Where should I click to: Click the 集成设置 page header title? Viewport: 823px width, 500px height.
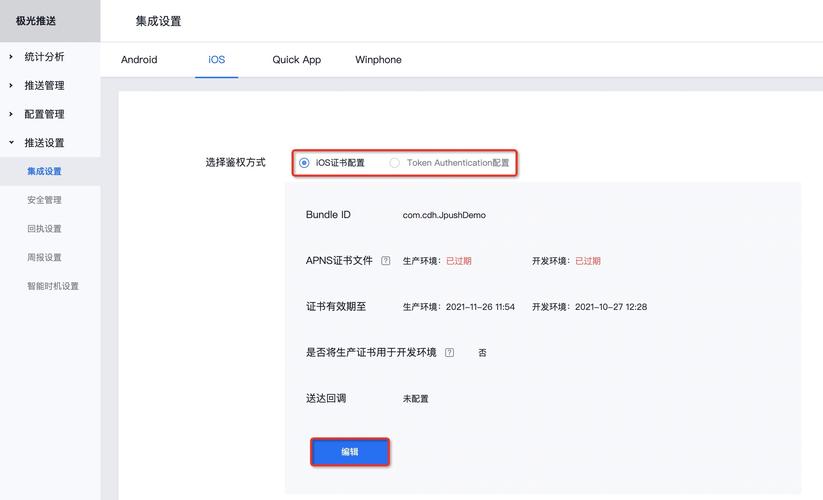(158, 21)
